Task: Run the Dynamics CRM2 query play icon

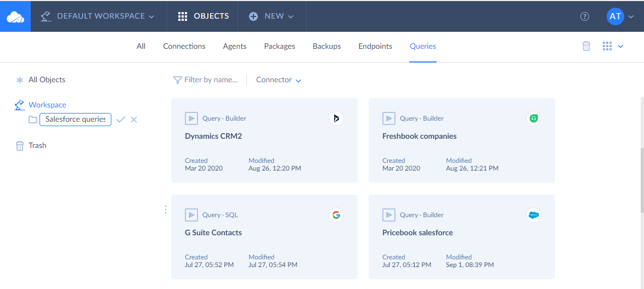Action: point(191,118)
